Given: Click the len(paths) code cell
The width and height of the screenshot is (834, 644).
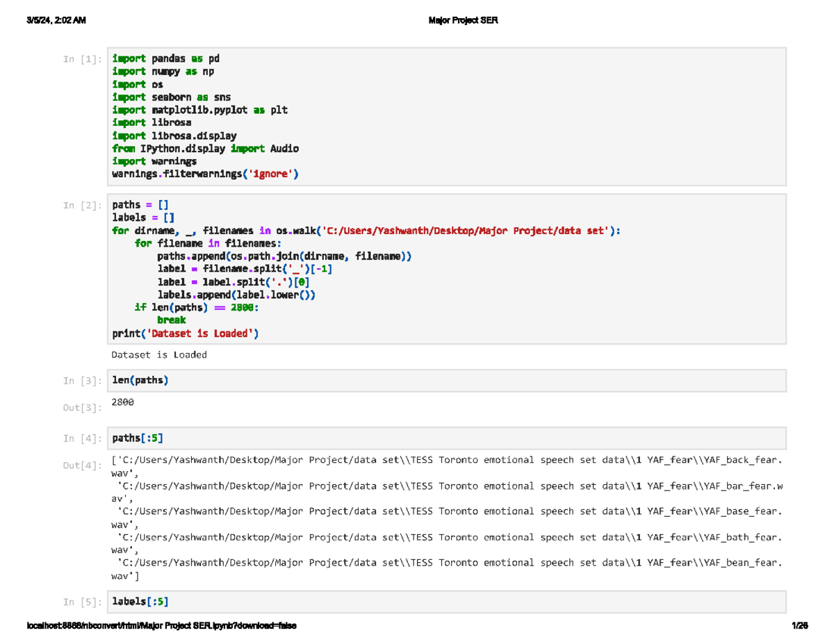Looking at the screenshot, I should [448, 381].
